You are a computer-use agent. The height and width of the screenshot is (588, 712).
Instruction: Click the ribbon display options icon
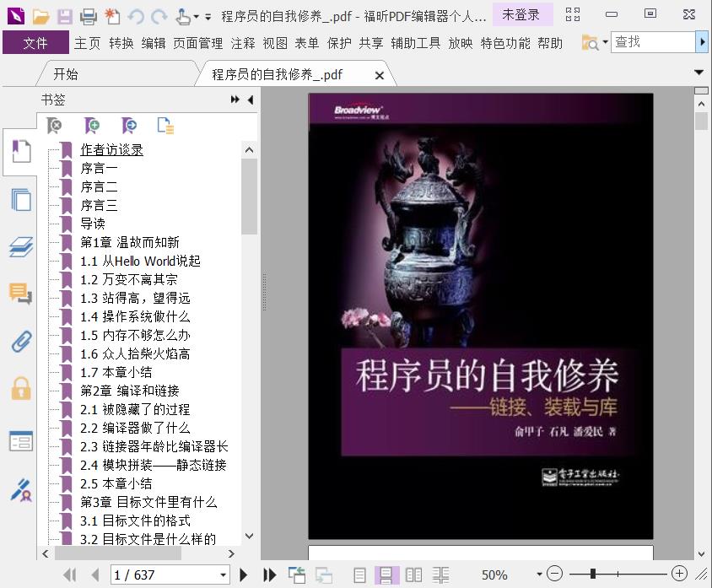coord(573,15)
